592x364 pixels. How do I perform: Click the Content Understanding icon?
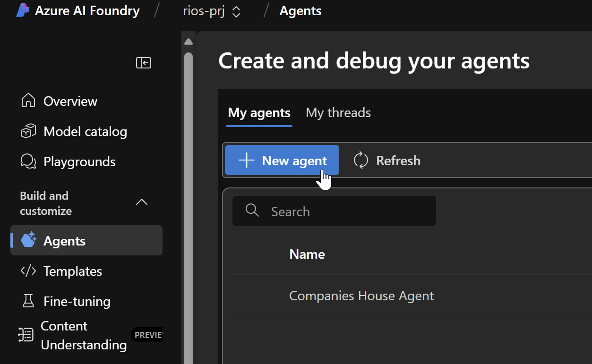point(26,335)
